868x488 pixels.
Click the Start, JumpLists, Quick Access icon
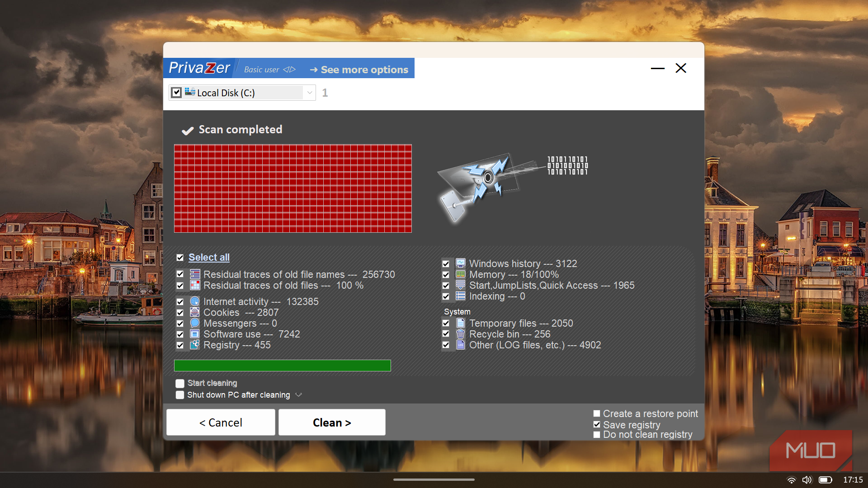click(461, 285)
